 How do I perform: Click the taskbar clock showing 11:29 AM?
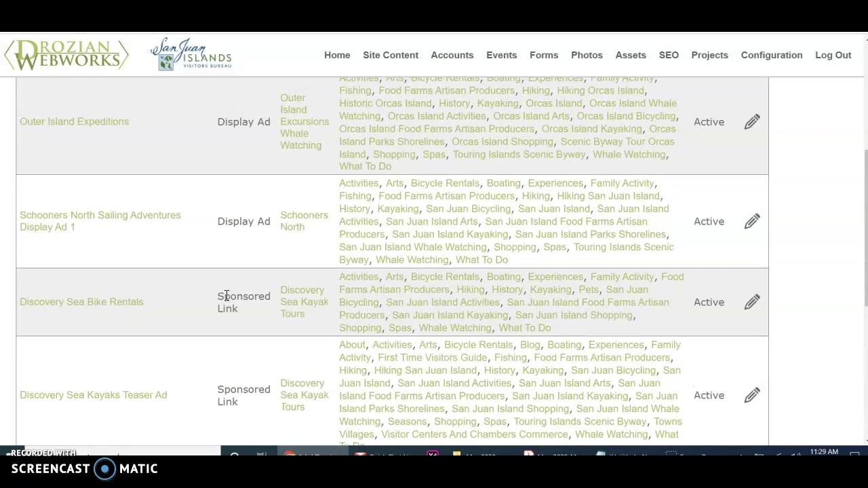coord(824,451)
